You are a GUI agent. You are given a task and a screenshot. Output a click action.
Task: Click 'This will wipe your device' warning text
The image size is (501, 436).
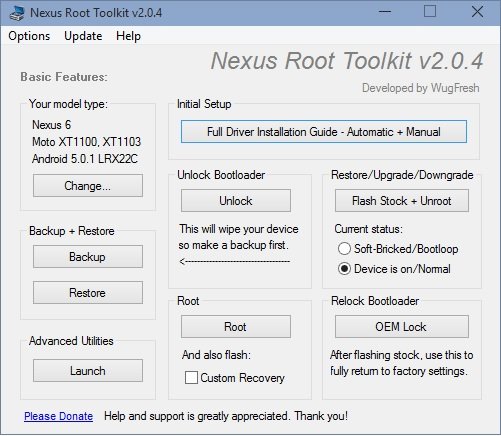click(239, 229)
